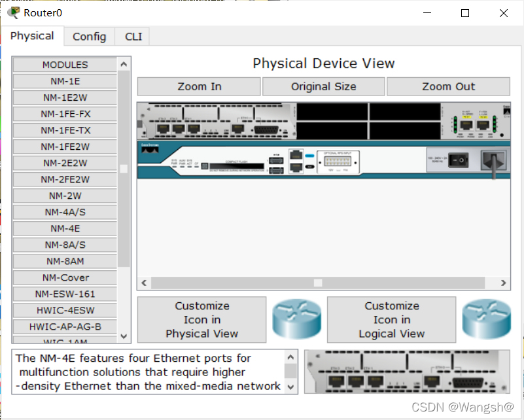This screenshot has height=420, width=524.
Task: Select the NM-2E2W module
Action: [65, 163]
